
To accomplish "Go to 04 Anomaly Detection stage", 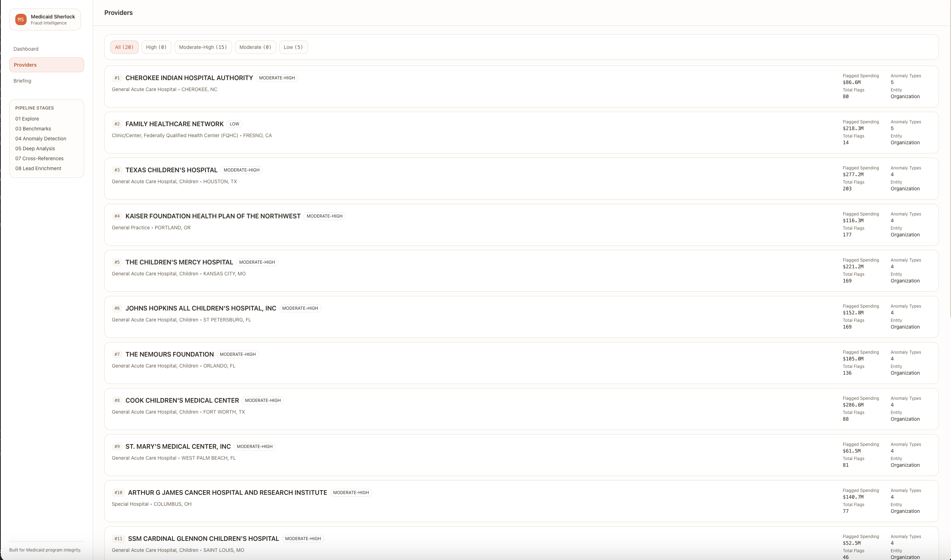I will [41, 139].
